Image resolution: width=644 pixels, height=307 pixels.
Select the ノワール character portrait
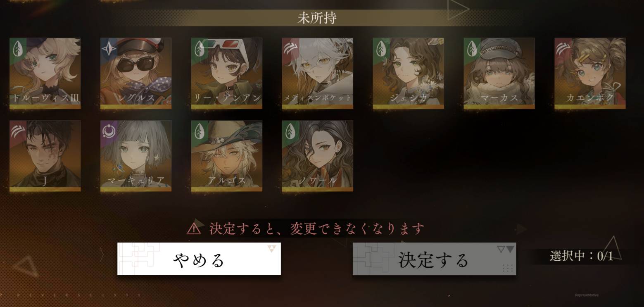click(x=318, y=156)
